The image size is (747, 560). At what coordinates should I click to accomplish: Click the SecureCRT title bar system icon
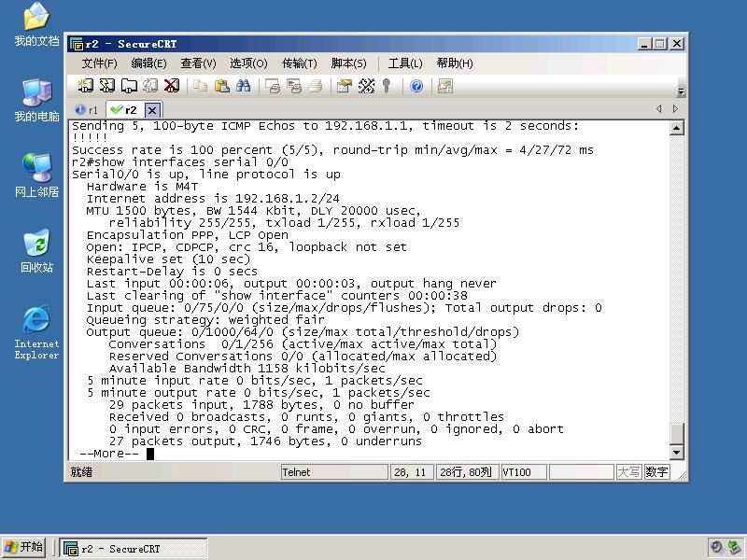tap(77, 44)
